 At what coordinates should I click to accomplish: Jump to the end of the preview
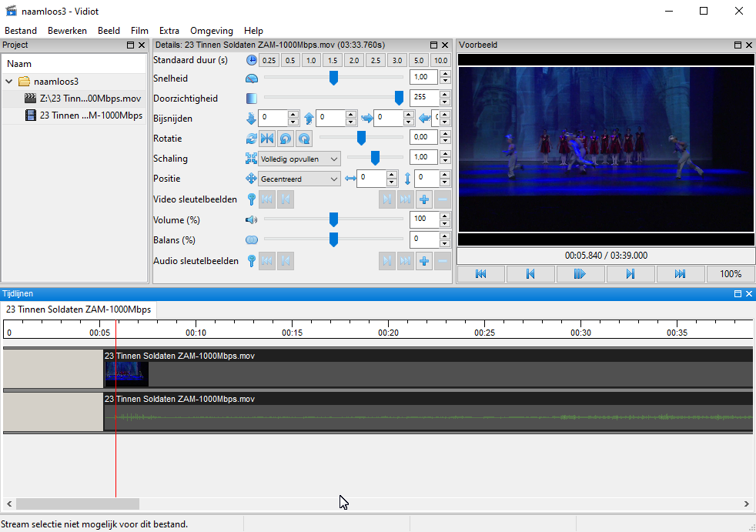680,274
